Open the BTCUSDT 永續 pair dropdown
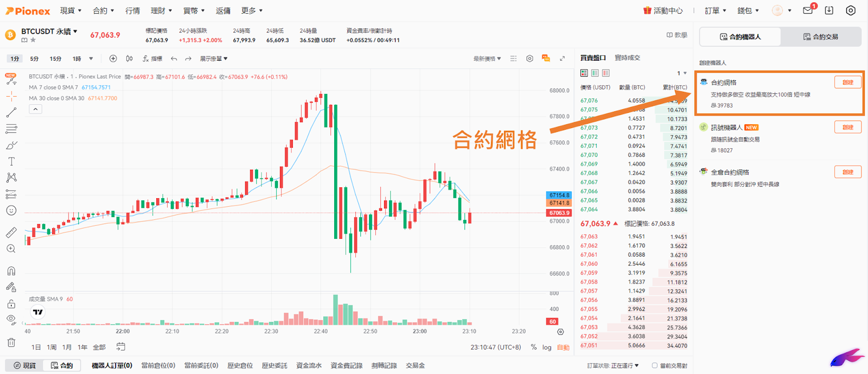This screenshot has width=868, height=374. click(49, 31)
